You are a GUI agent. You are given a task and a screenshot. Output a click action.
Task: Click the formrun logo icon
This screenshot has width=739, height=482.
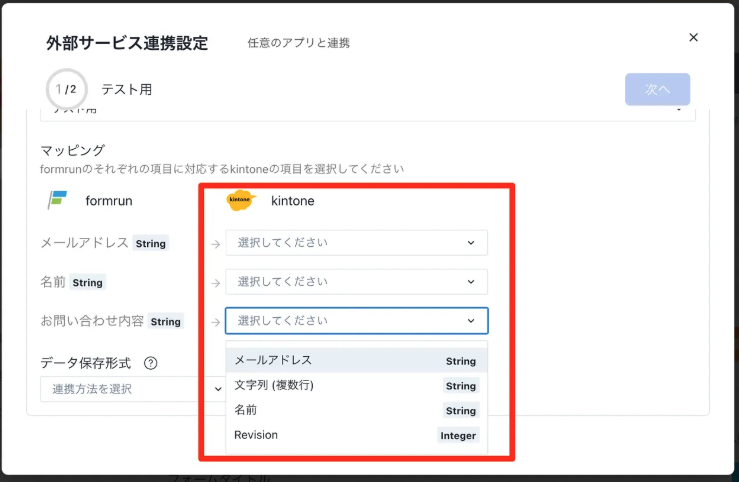tap(57, 200)
